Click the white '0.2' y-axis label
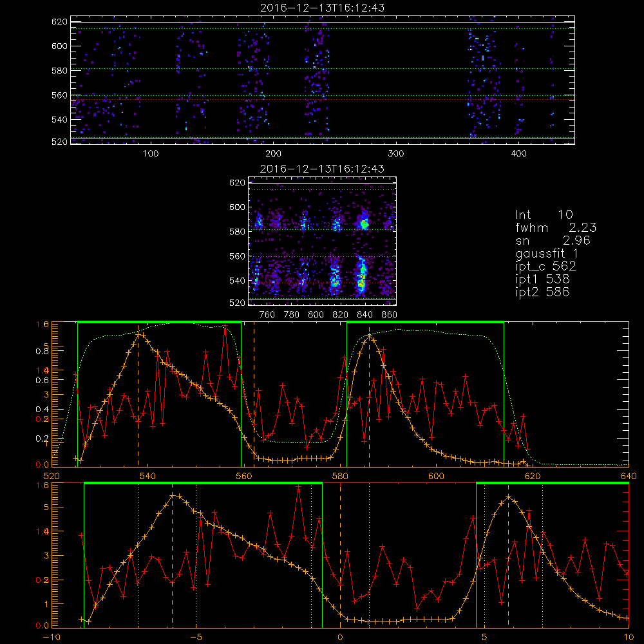Viewport: 644px width, 644px height. [x=43, y=439]
